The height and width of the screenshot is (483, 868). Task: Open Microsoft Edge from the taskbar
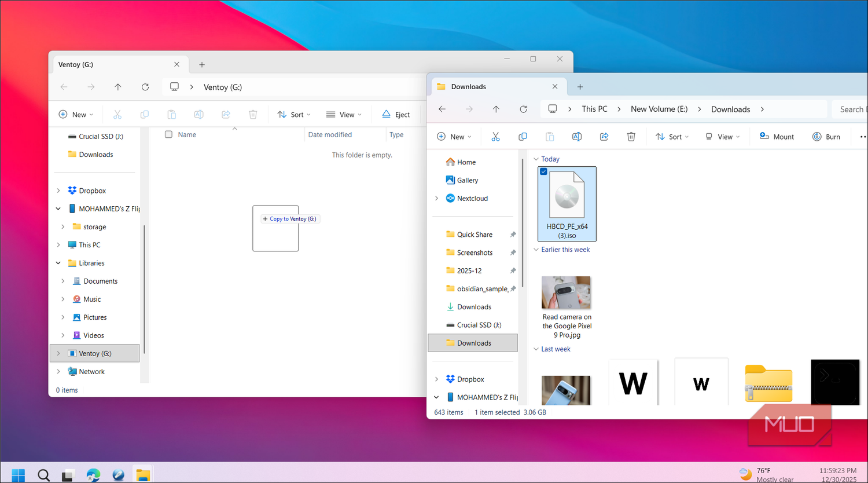93,475
